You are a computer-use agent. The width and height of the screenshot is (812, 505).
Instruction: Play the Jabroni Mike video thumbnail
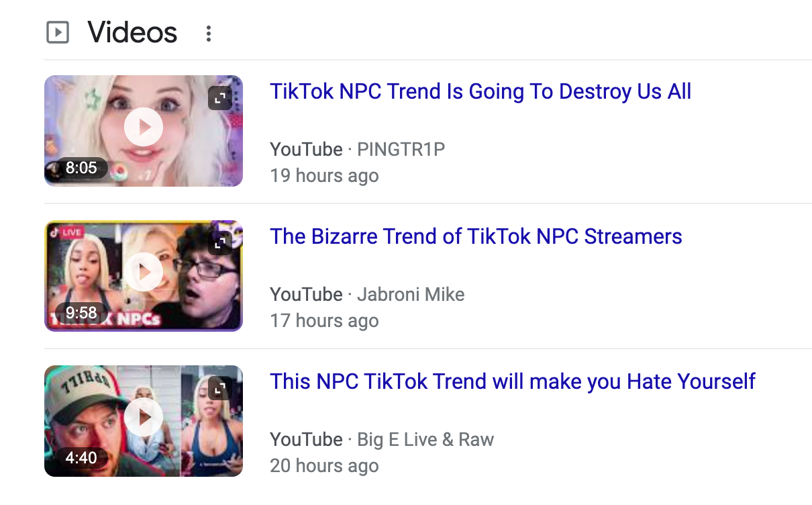click(x=144, y=272)
